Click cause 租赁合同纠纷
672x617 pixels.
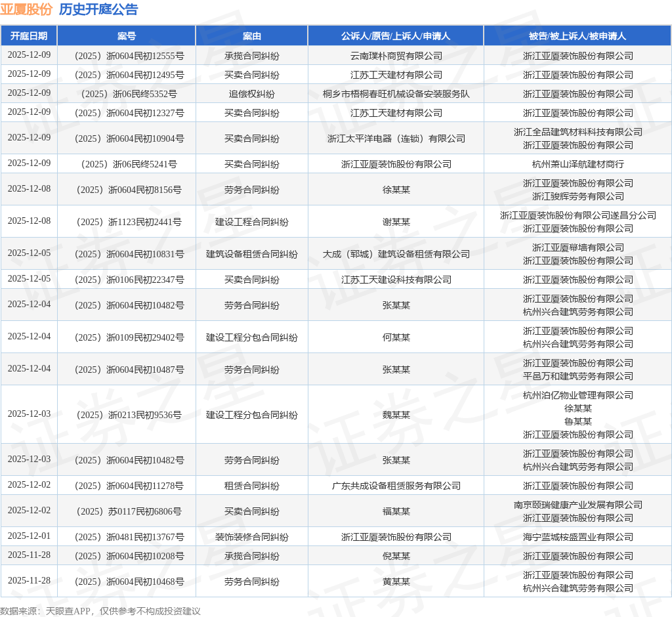point(251,486)
